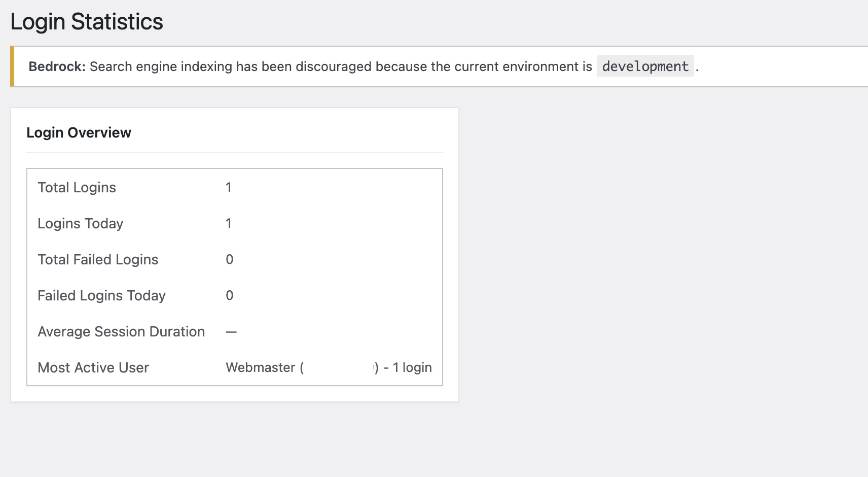Click the Most Active User label
868x477 pixels.
(x=93, y=367)
